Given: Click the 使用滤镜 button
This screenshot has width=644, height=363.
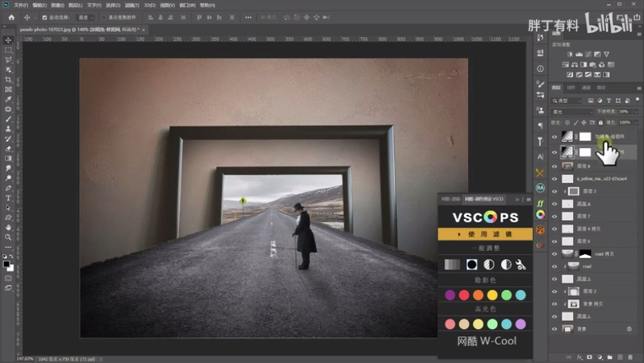Looking at the screenshot, I should pos(485,234).
